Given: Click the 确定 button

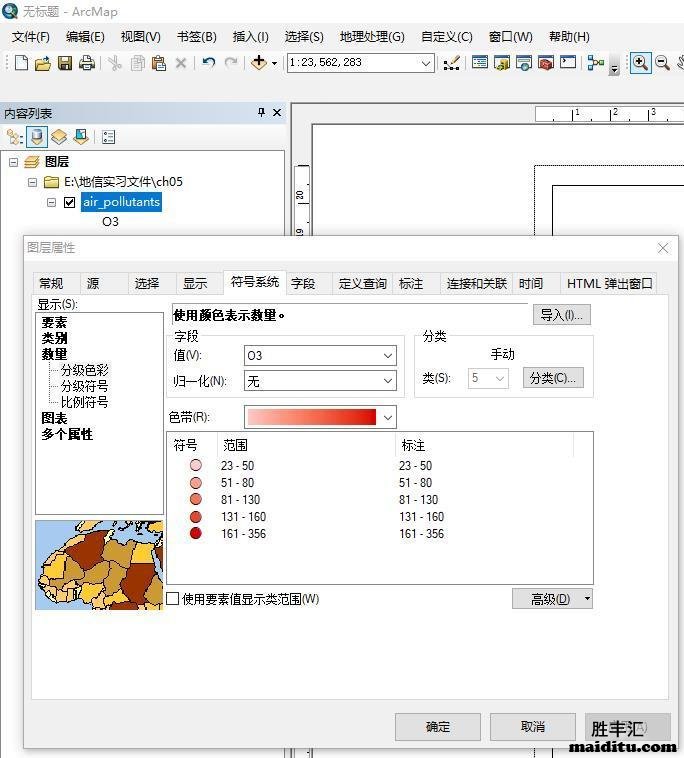Looking at the screenshot, I should click(438, 727).
